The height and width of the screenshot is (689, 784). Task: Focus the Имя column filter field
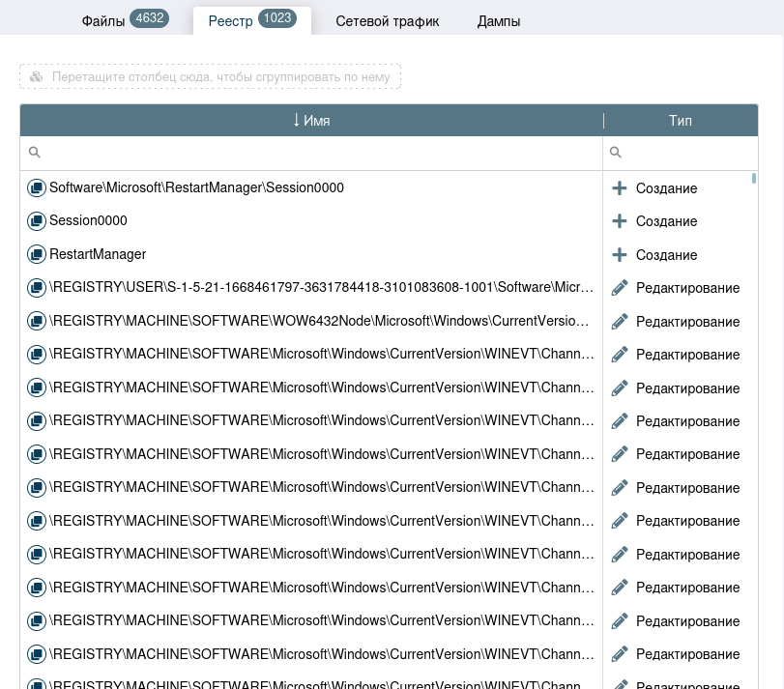(x=319, y=153)
